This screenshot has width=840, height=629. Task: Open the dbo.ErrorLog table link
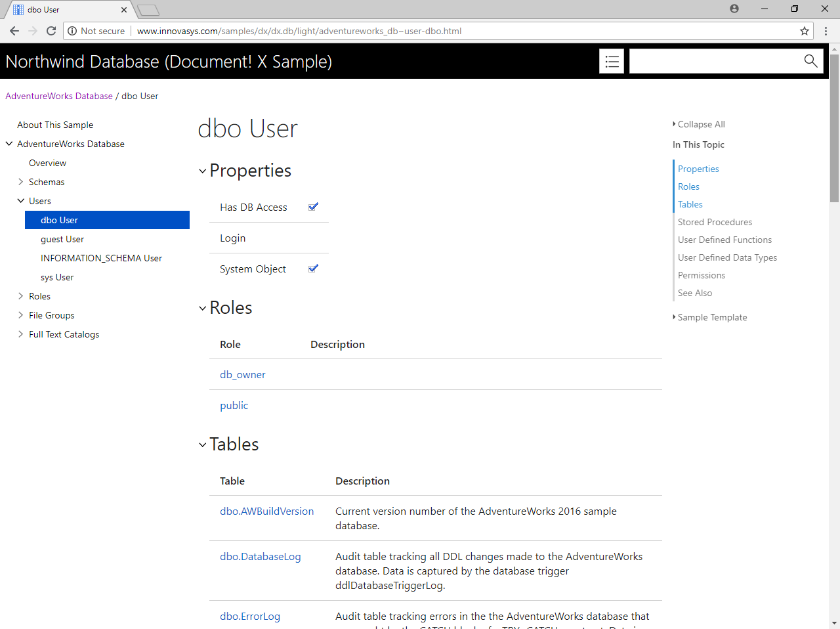click(250, 617)
